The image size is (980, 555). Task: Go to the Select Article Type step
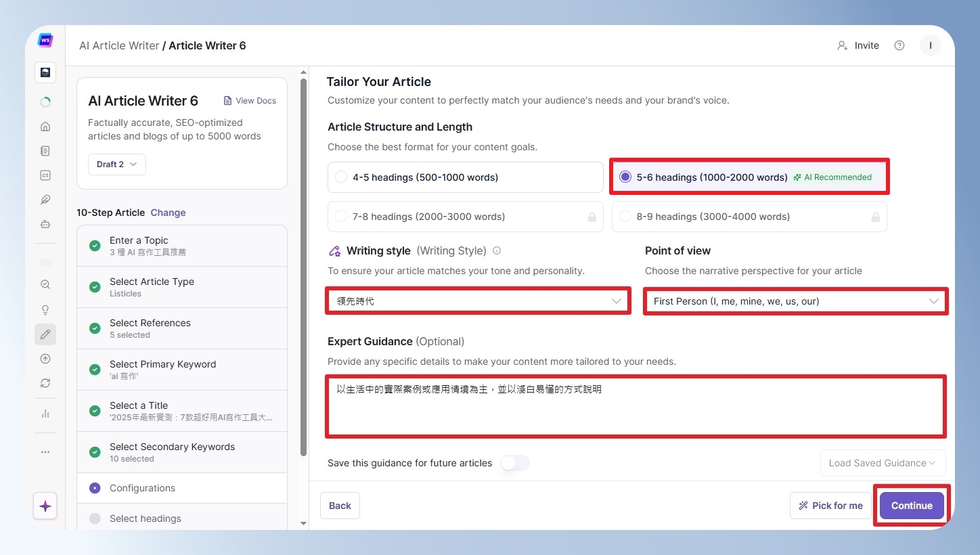182,287
